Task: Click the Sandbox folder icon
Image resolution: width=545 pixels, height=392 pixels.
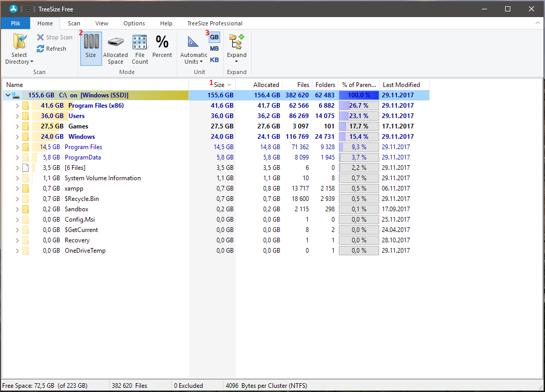Action: pyautogui.click(x=25, y=209)
